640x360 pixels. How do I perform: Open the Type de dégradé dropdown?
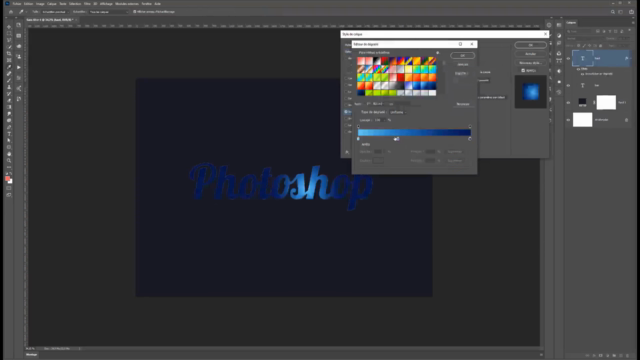coord(398,112)
